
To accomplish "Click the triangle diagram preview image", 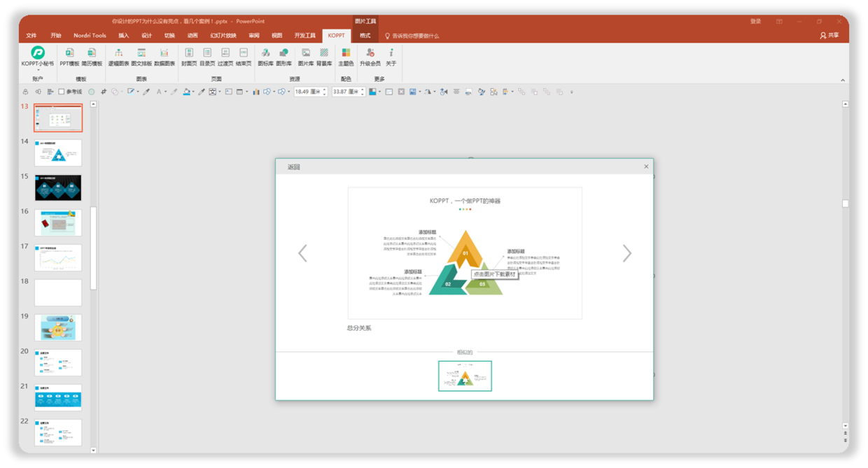I will coord(465,253).
